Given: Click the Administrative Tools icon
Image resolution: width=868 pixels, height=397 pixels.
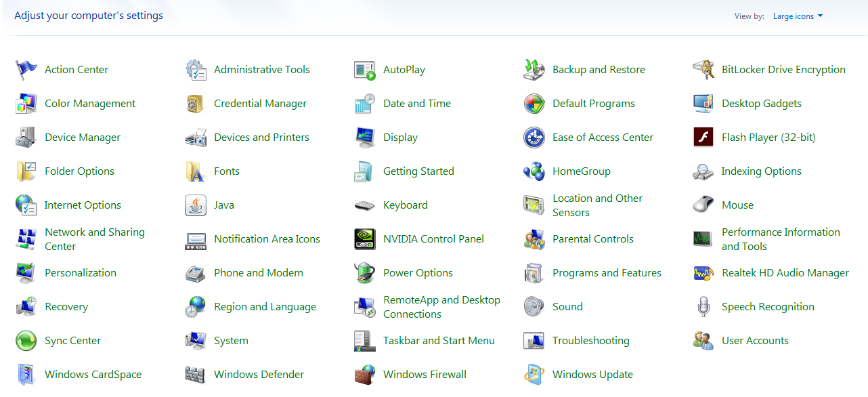Looking at the screenshot, I should click(x=196, y=70).
